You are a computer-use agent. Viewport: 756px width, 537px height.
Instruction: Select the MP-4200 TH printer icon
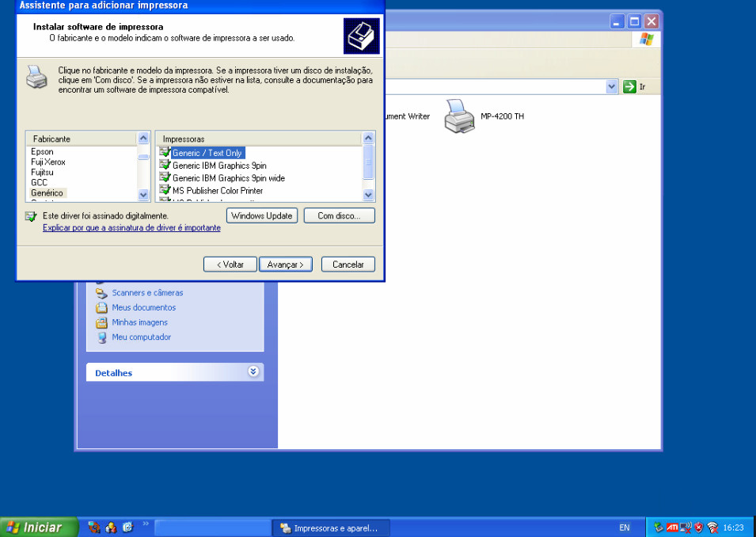pyautogui.click(x=459, y=116)
